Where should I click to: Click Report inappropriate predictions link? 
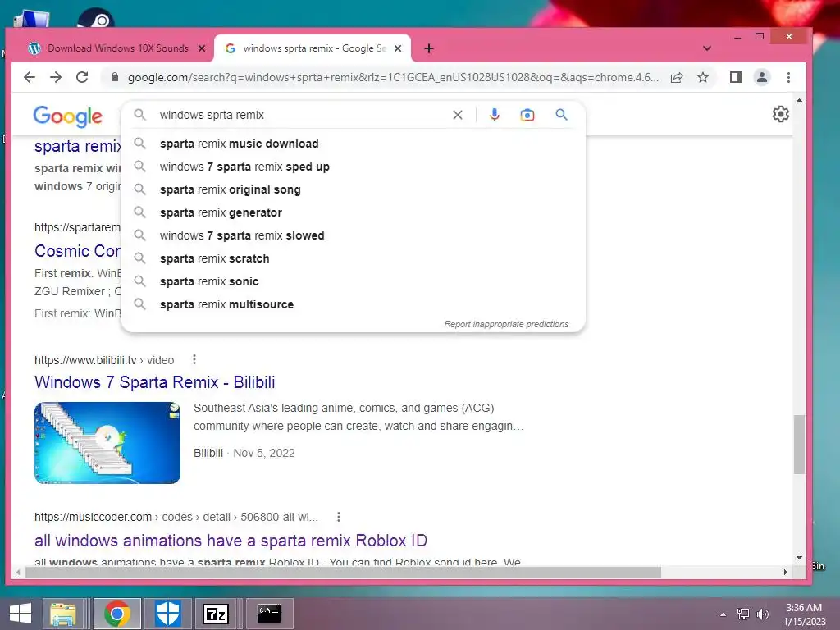tap(506, 324)
